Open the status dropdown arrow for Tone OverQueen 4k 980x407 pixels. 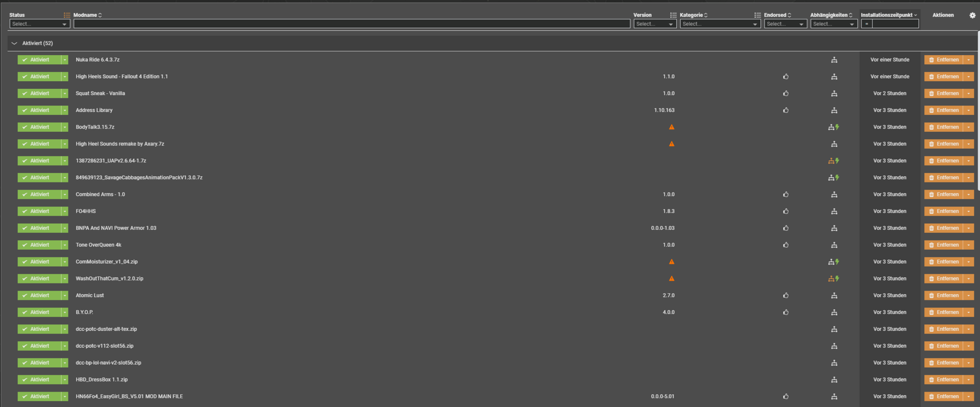tap(65, 245)
